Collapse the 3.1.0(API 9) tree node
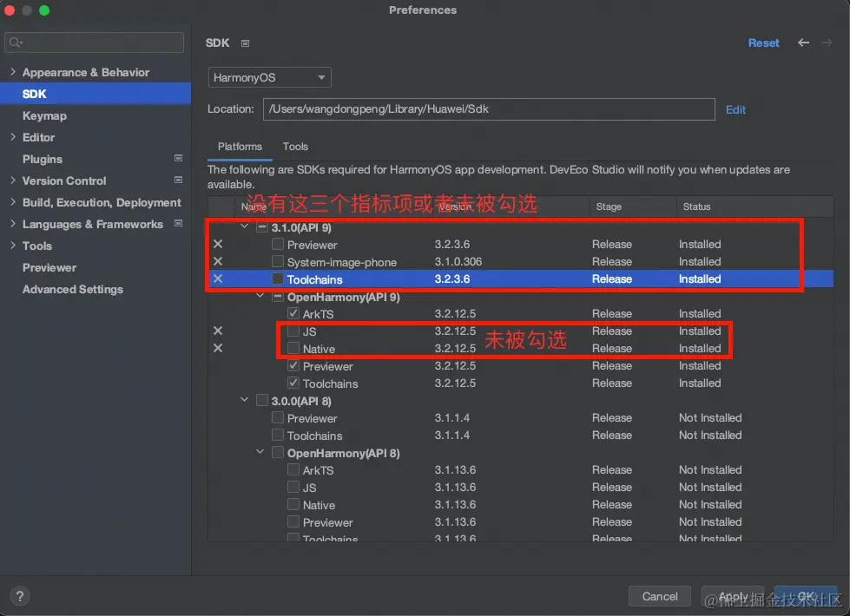 [x=246, y=227]
